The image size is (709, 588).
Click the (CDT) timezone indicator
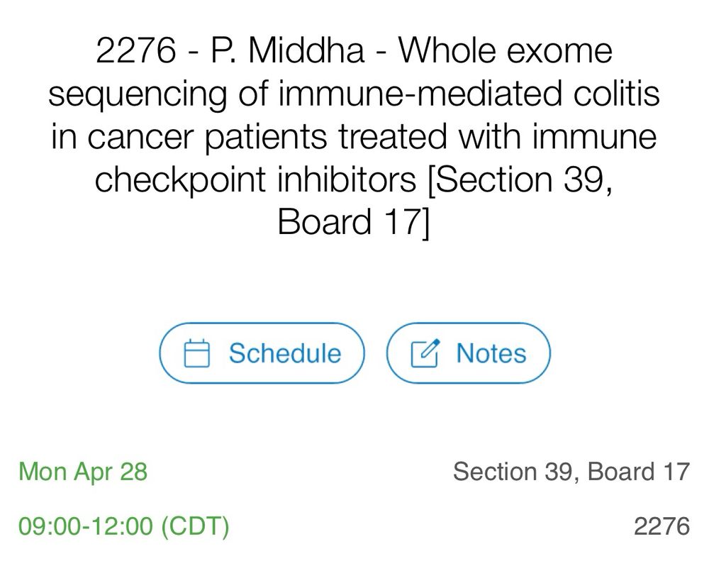pyautogui.click(x=196, y=526)
